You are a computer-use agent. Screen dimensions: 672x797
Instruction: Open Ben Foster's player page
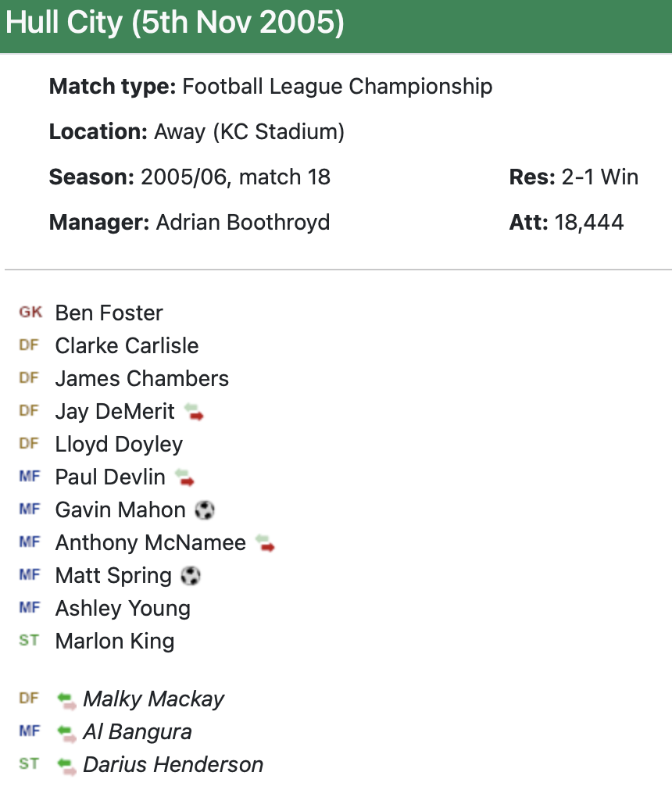pyautogui.click(x=109, y=313)
